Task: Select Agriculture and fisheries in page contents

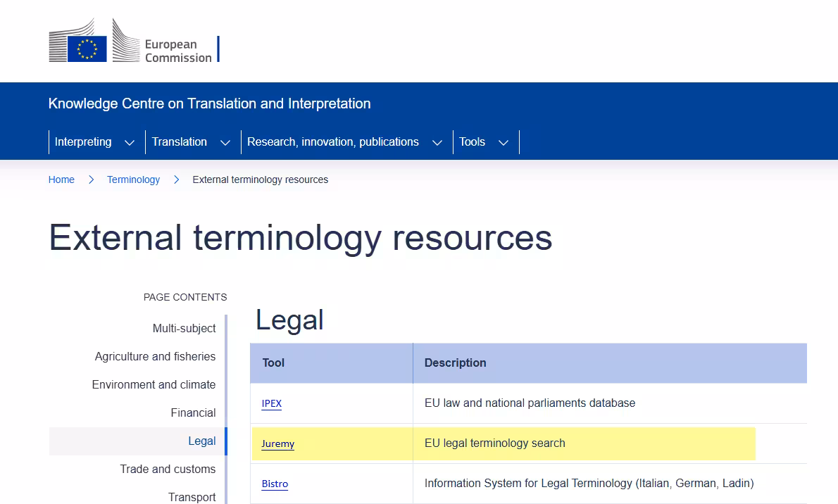Action: pyautogui.click(x=155, y=356)
